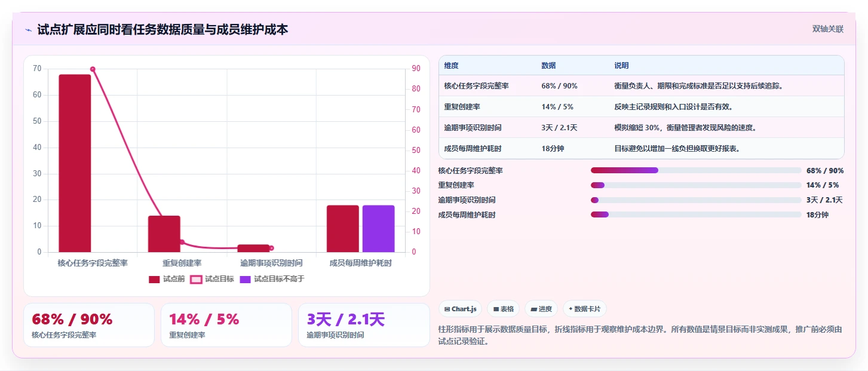Click the line point at the chart peak
The image size is (868, 371).
93,69
